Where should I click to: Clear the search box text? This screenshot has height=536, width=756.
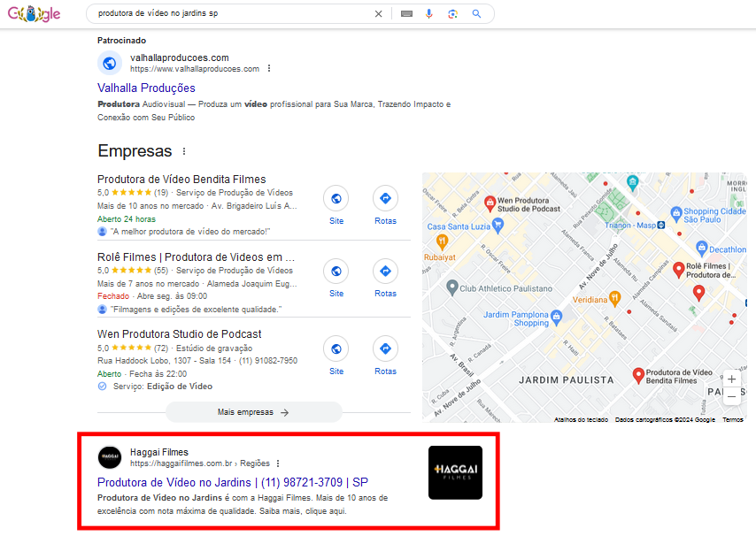point(379,14)
